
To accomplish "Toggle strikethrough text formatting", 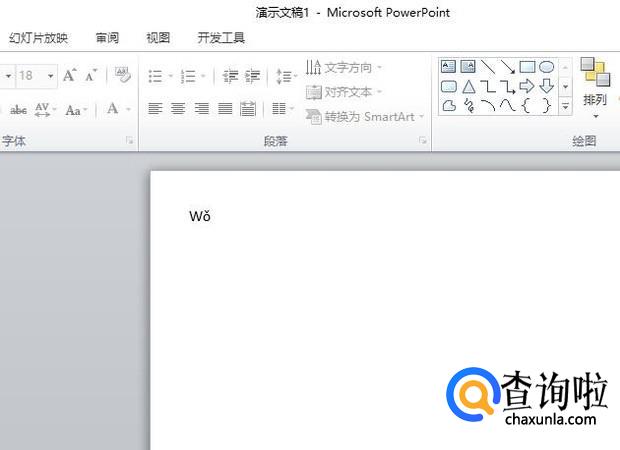I will click(18, 109).
